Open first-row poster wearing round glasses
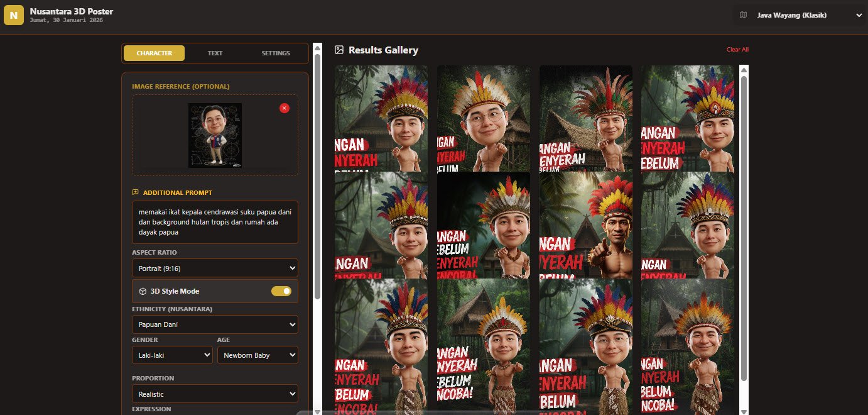868x415 pixels. coord(484,118)
